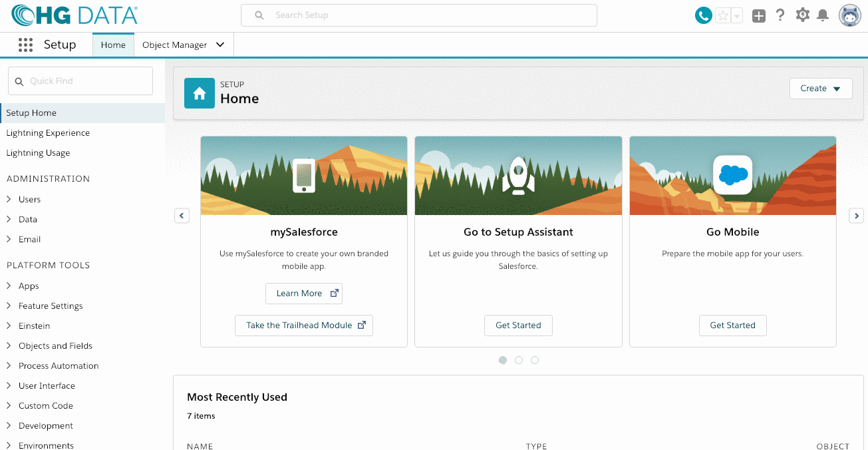
Task: Click Get Started under Setup Assistant
Action: pyautogui.click(x=518, y=326)
